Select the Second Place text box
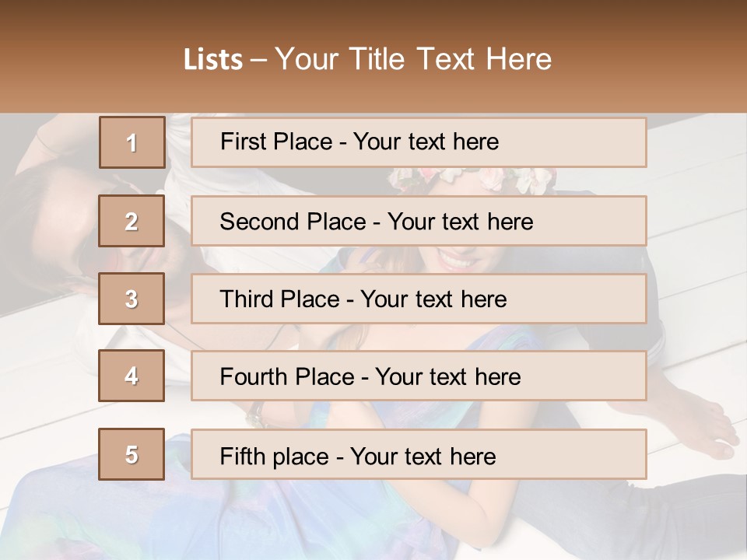Viewport: 747px width, 560px height. point(419,221)
